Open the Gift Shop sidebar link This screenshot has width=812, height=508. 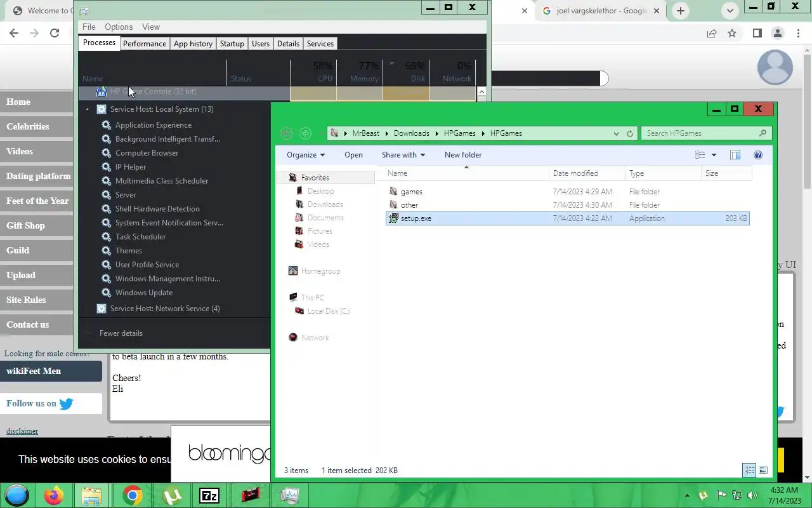pos(36,225)
